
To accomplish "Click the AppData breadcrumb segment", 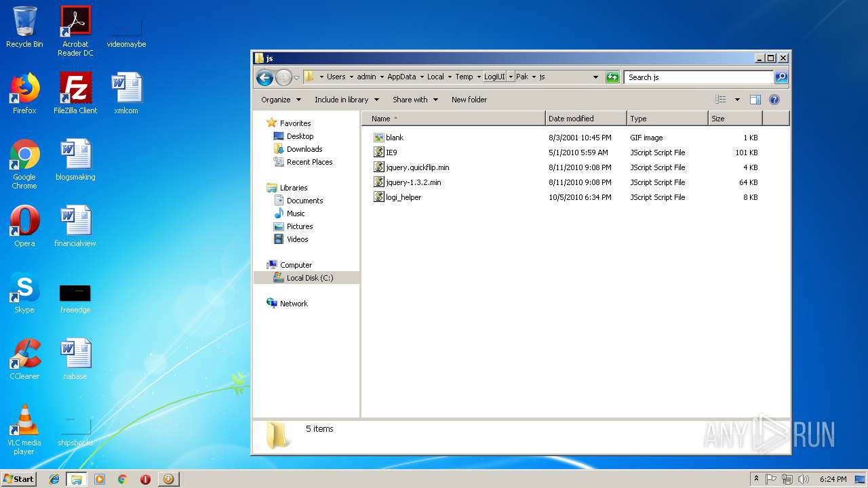I will point(401,77).
